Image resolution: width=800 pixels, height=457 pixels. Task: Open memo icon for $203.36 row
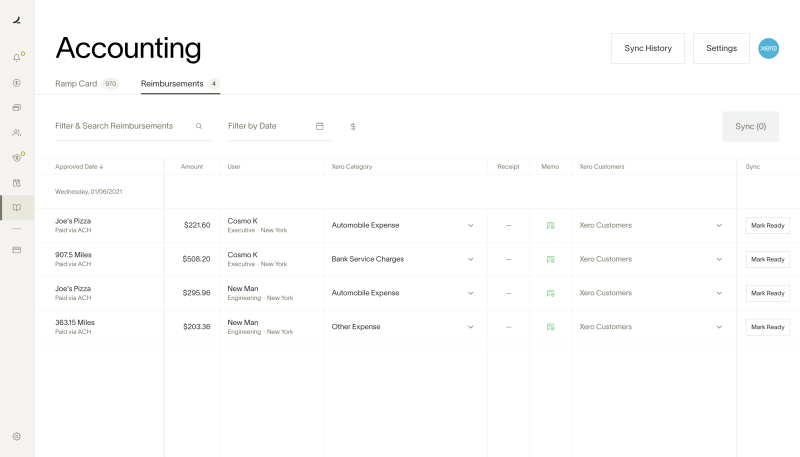pos(551,327)
